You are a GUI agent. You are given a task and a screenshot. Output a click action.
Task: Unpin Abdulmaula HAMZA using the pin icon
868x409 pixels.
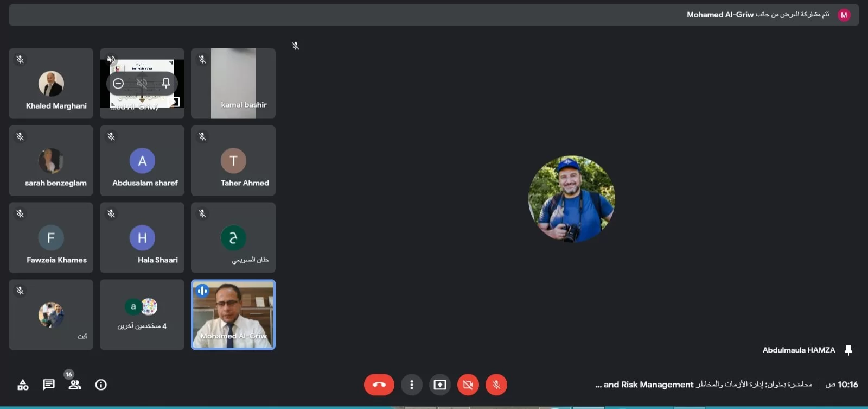[x=848, y=350]
